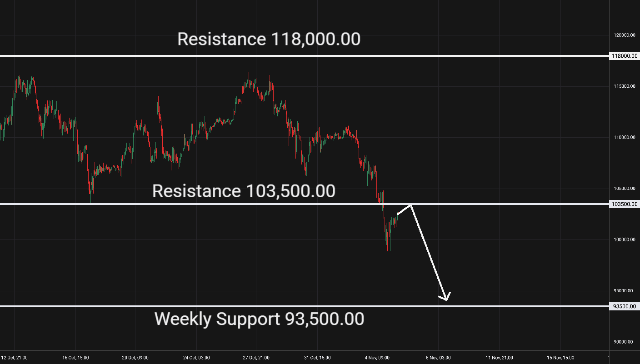Image resolution: width=640 pixels, height=364 pixels.
Task: Click the highlighted 93500.00 price axis tag
Action: tap(624, 306)
